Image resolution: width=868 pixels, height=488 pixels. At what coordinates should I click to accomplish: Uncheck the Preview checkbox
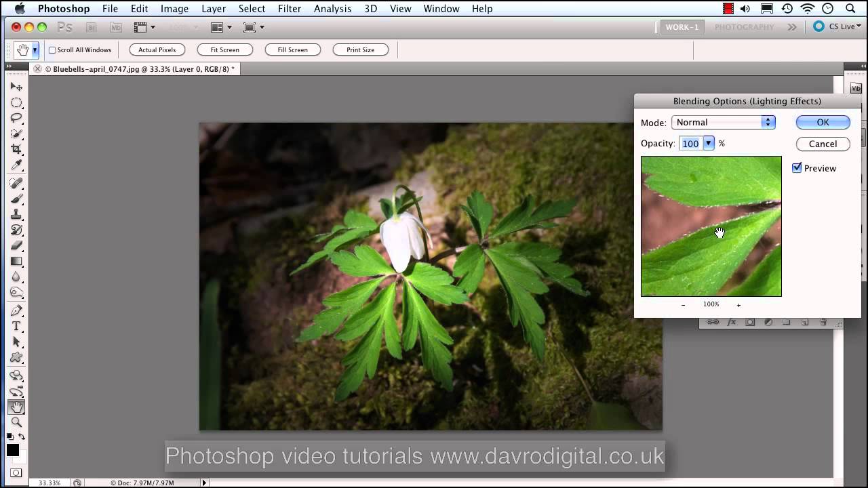tap(797, 168)
